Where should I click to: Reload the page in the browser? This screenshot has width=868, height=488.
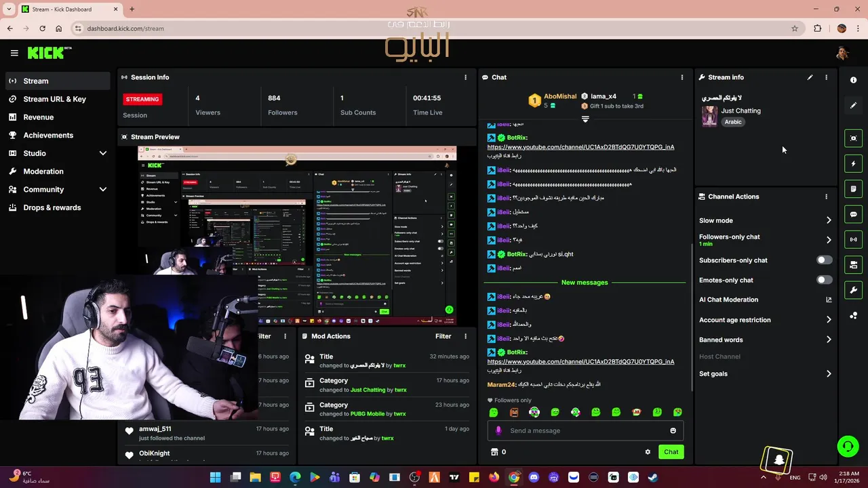click(42, 28)
